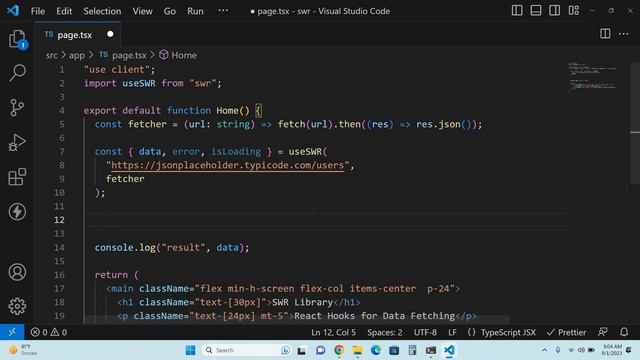Open the Run and Debug view

(17, 142)
